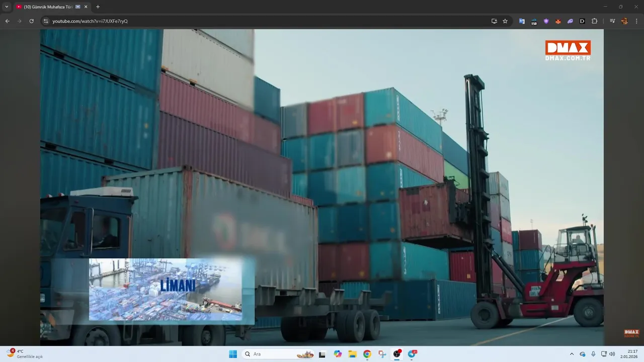
Task: Open File Explorer from the taskbar
Action: [x=353, y=354]
